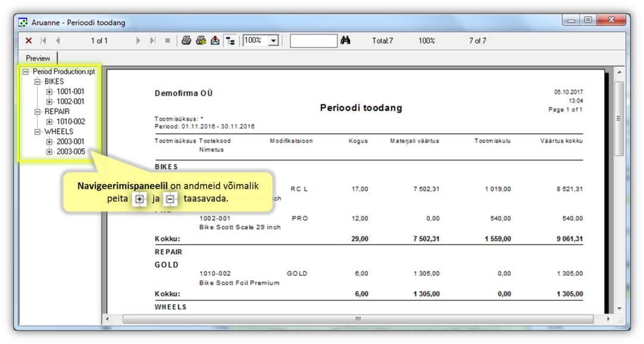Click the "Perioodi toodang" report title
Image resolution: width=644 pixels, height=344 pixels.
point(361,108)
